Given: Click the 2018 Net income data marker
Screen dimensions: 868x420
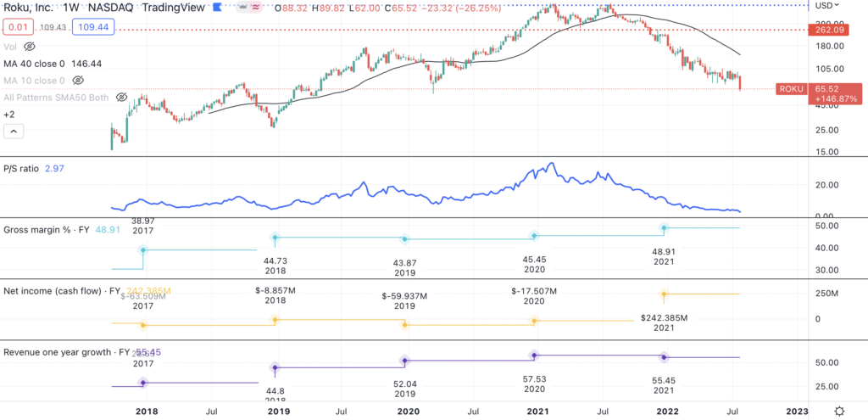Looking at the screenshot, I should (x=275, y=320).
